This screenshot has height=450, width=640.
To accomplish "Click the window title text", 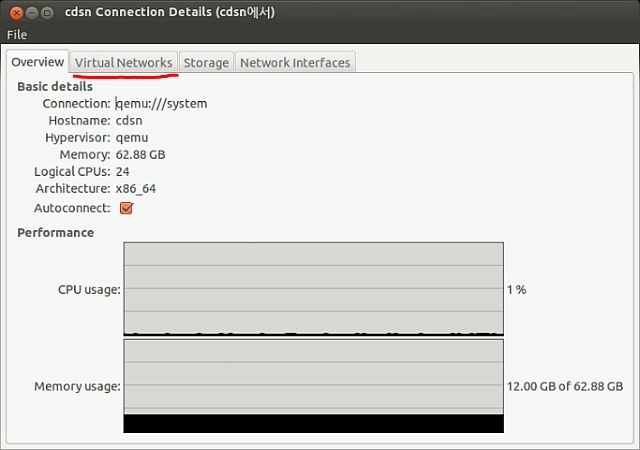I will click(x=169, y=12).
